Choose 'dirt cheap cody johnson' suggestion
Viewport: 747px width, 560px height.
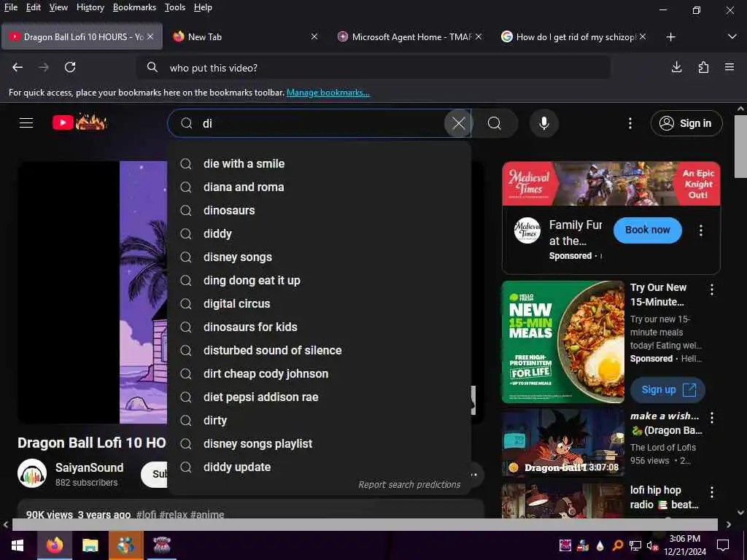coord(320,374)
